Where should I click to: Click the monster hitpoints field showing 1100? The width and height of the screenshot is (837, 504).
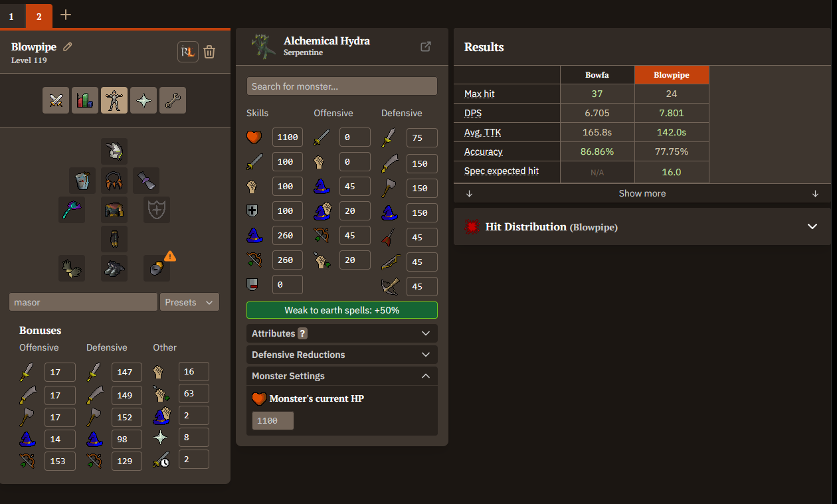click(x=288, y=137)
